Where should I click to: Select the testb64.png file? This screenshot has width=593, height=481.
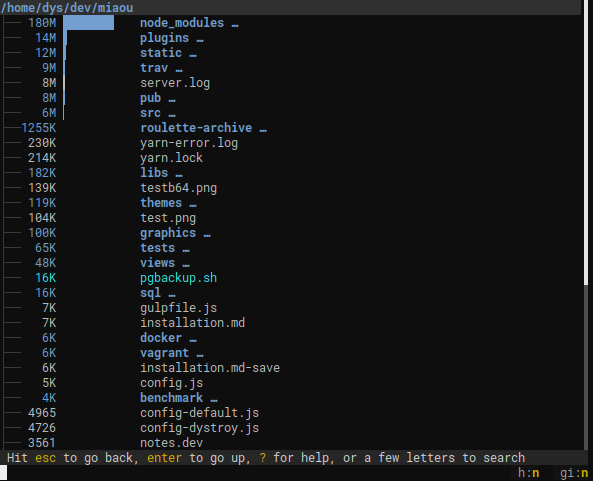tap(179, 188)
